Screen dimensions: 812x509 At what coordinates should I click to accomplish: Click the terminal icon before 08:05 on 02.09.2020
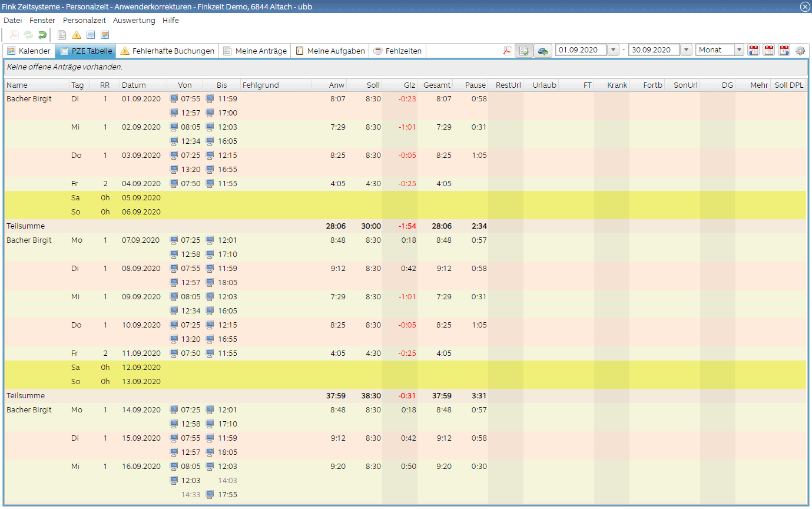174,127
